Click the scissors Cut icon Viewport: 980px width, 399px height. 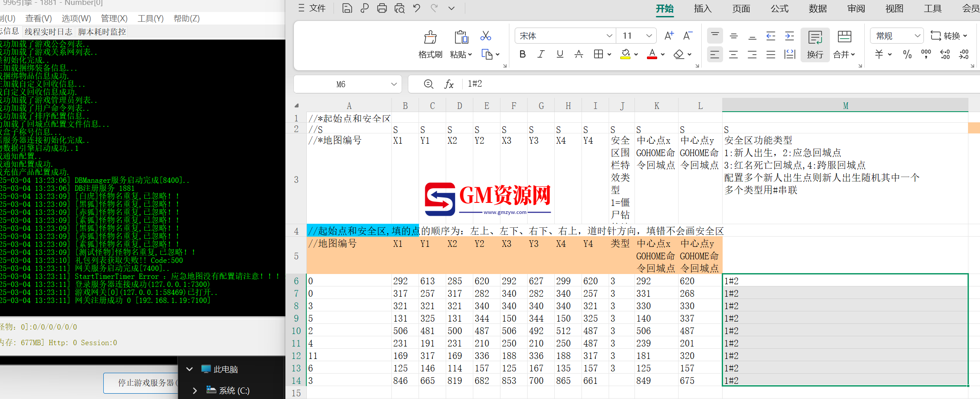486,36
